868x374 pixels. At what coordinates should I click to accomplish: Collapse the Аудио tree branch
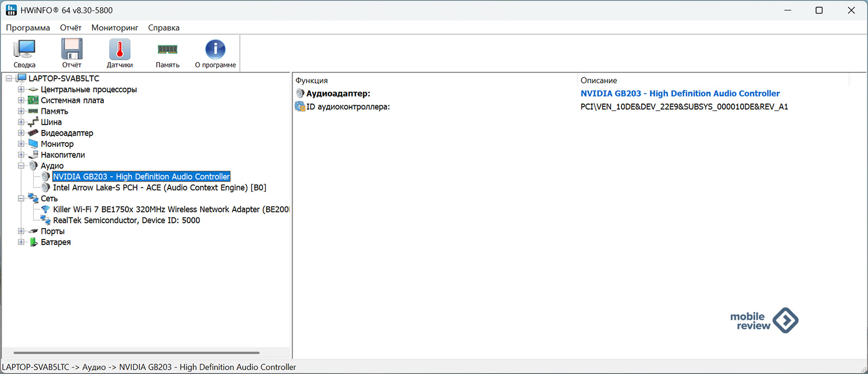coord(21,166)
